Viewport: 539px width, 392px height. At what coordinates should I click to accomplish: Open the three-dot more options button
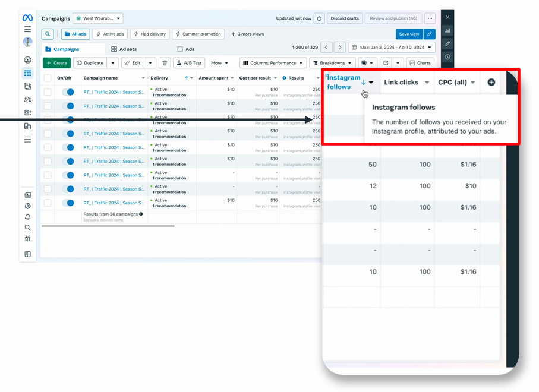[x=430, y=18]
